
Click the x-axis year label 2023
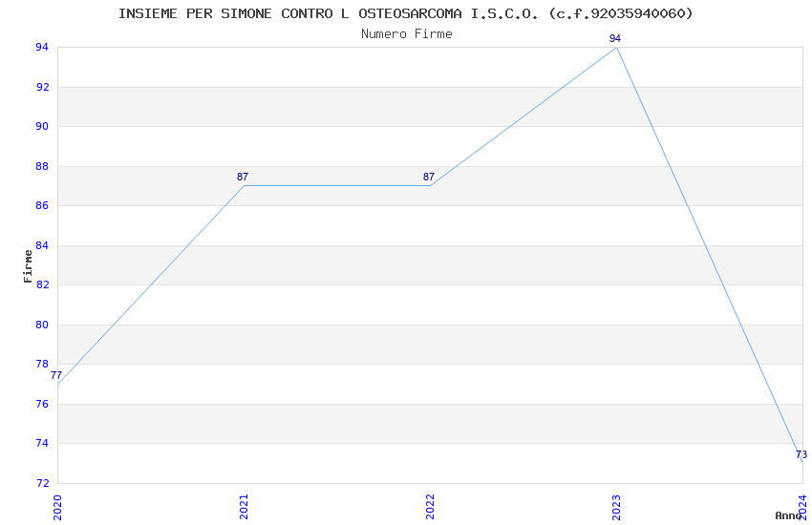click(x=616, y=507)
